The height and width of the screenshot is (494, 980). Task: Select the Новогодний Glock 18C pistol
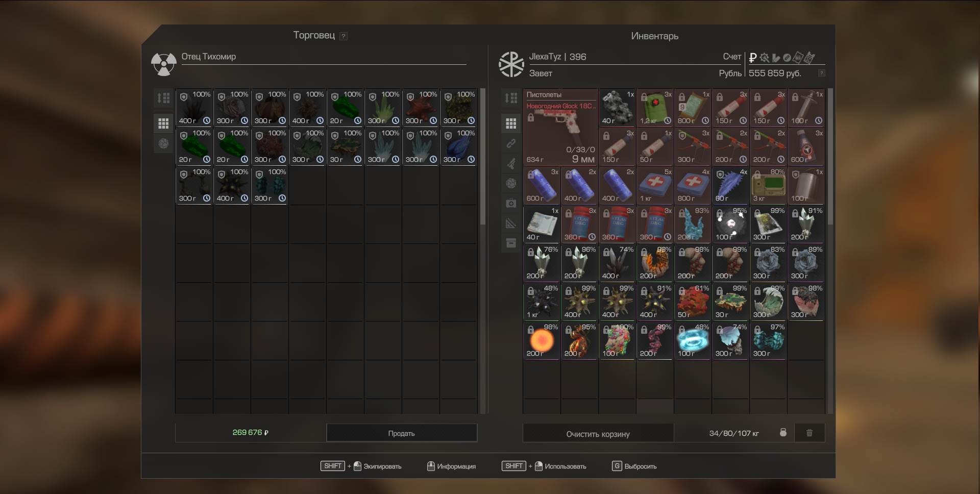tap(560, 127)
